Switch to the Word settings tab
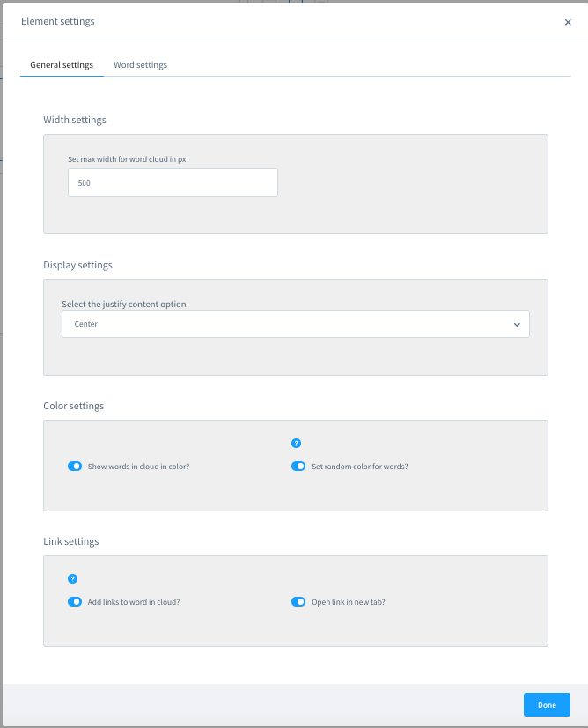 click(140, 65)
